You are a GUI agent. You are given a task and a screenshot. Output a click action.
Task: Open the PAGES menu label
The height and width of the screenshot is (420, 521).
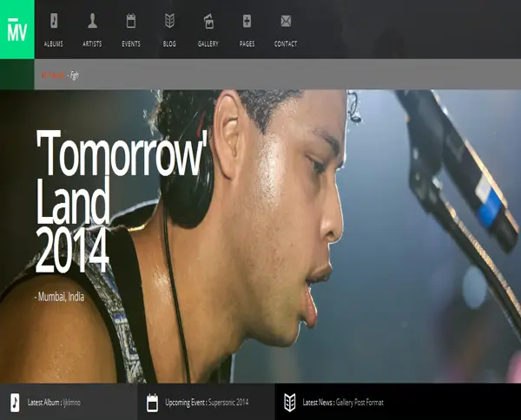tap(247, 44)
